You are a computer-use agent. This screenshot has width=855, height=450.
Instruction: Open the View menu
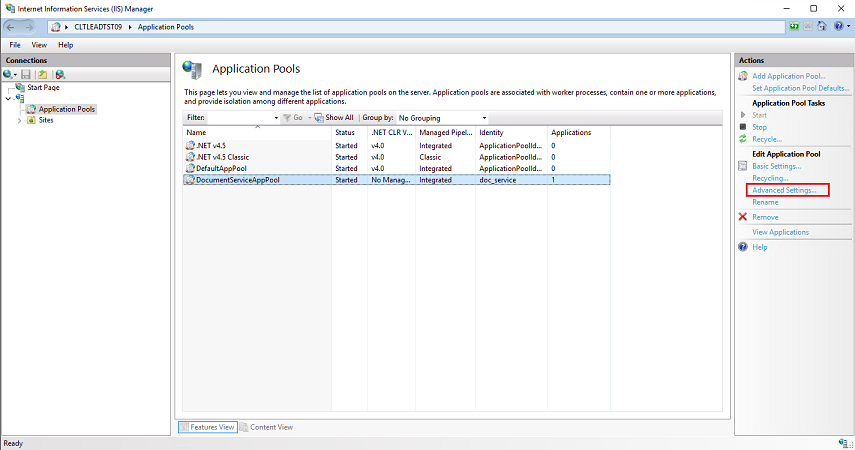pos(39,45)
